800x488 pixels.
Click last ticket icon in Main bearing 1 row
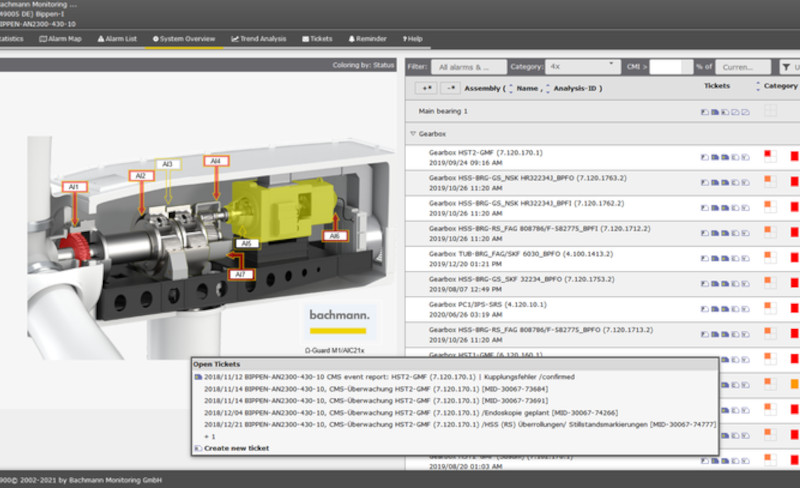[x=745, y=112]
